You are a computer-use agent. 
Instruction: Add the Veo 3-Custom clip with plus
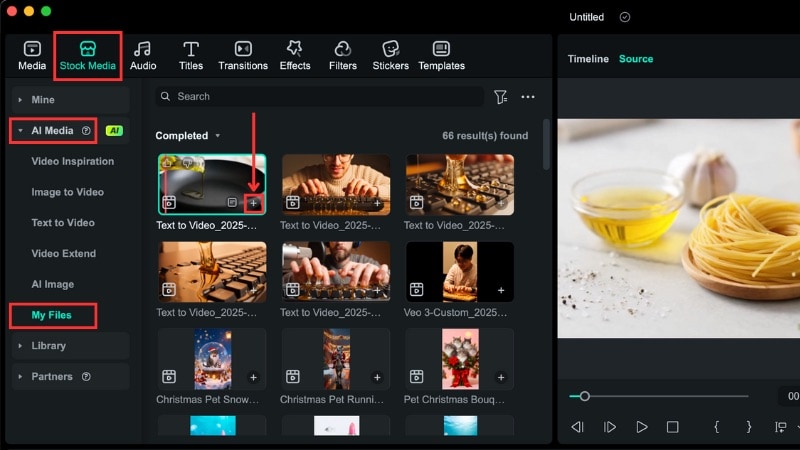pyautogui.click(x=501, y=290)
